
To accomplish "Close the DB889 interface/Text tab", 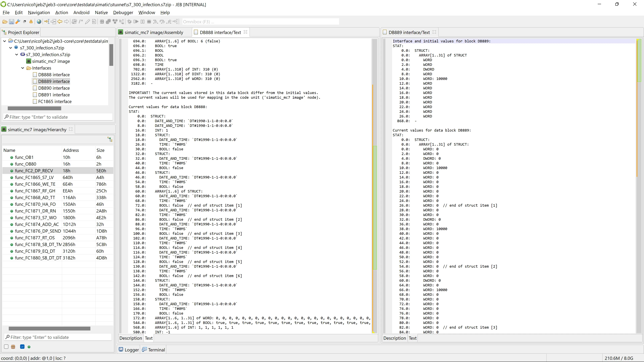I will (x=434, y=32).
